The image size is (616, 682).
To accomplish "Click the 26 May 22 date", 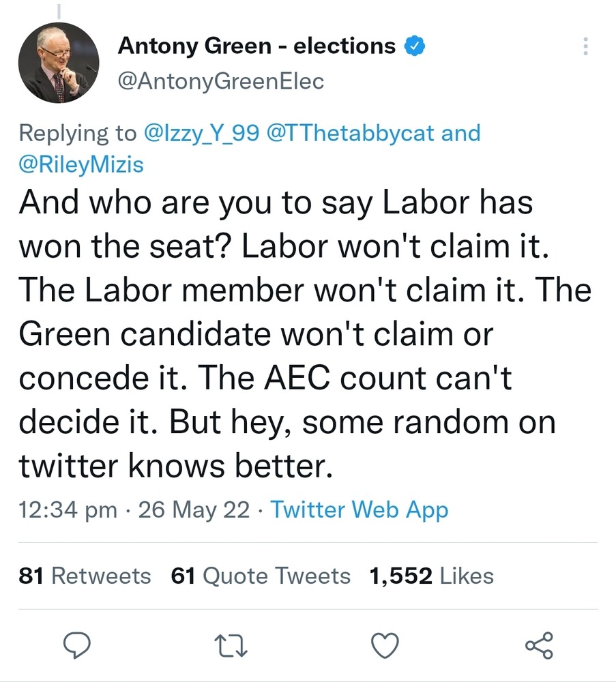I will click(x=194, y=509).
